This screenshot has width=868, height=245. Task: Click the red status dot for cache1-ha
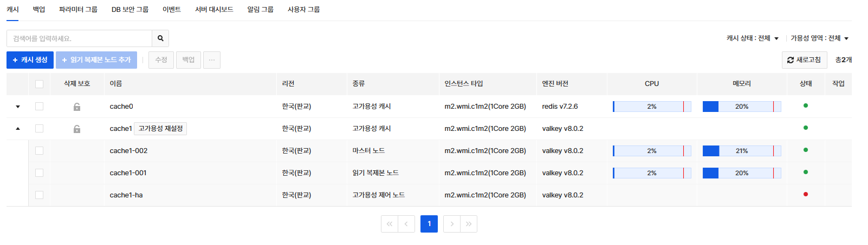coord(805,194)
